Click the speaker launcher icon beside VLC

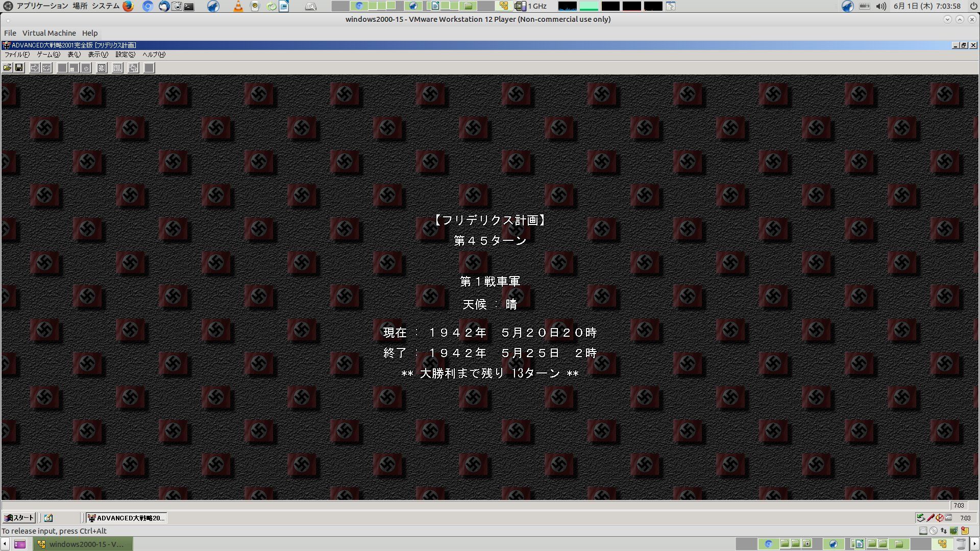tap(255, 6)
